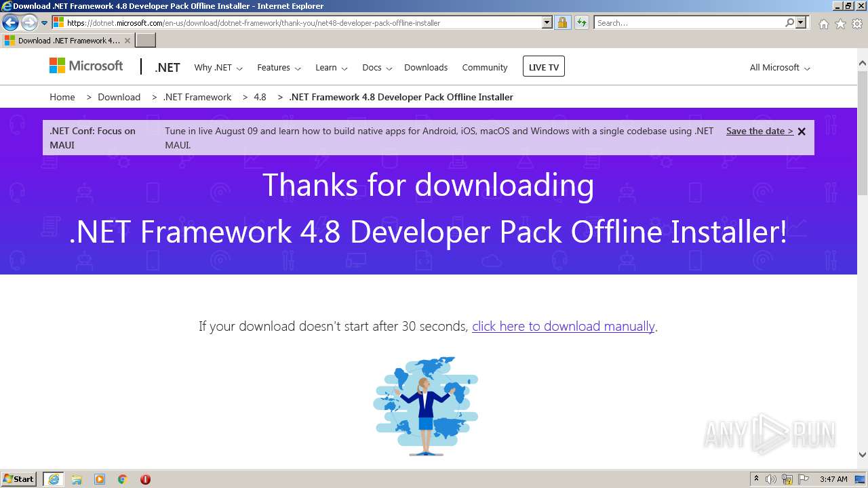The height and width of the screenshot is (488, 868).
Task: Click the Save the date link
Action: coord(759,131)
